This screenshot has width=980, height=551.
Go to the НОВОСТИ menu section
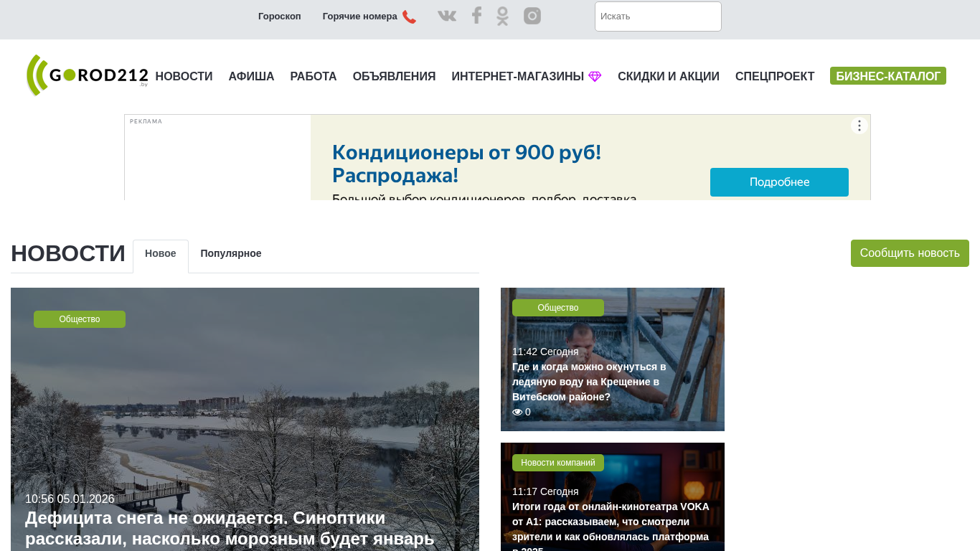(x=184, y=77)
